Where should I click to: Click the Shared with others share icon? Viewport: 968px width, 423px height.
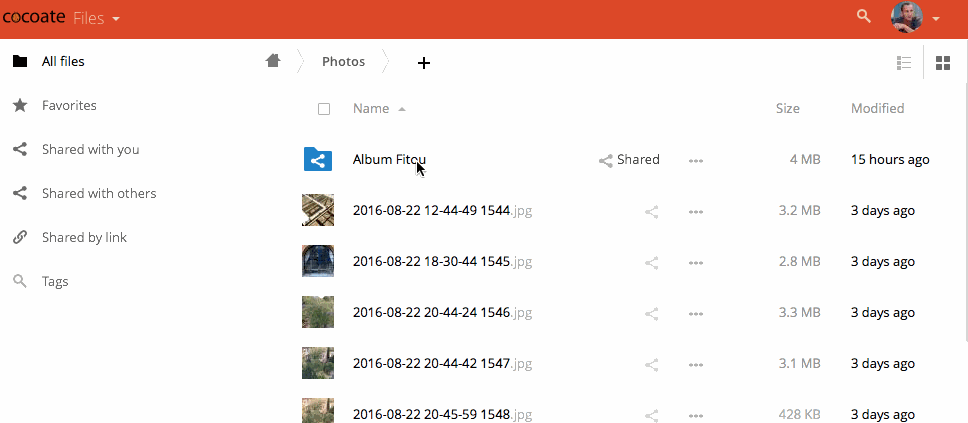20,193
